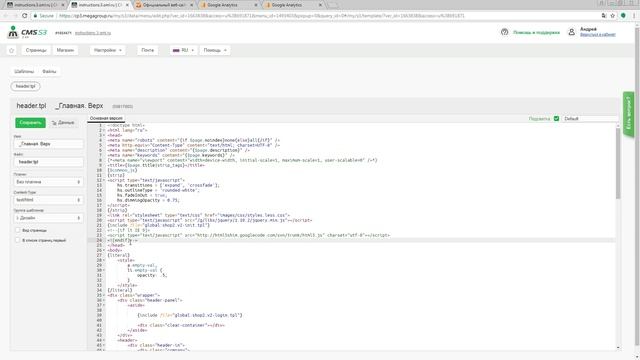The width and height of the screenshot is (640, 360).
Task: Click code line 24 endif comment
Action: 122,240
